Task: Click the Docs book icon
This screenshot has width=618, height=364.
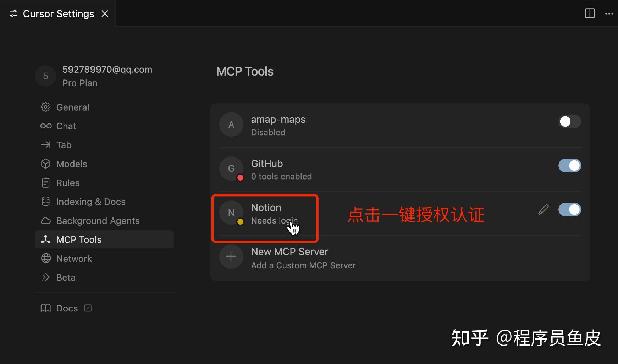Action: pyautogui.click(x=46, y=308)
